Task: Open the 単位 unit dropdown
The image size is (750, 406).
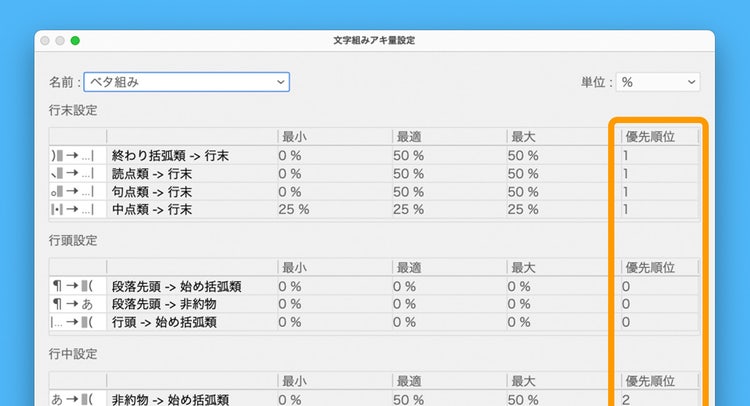Action: click(x=657, y=82)
